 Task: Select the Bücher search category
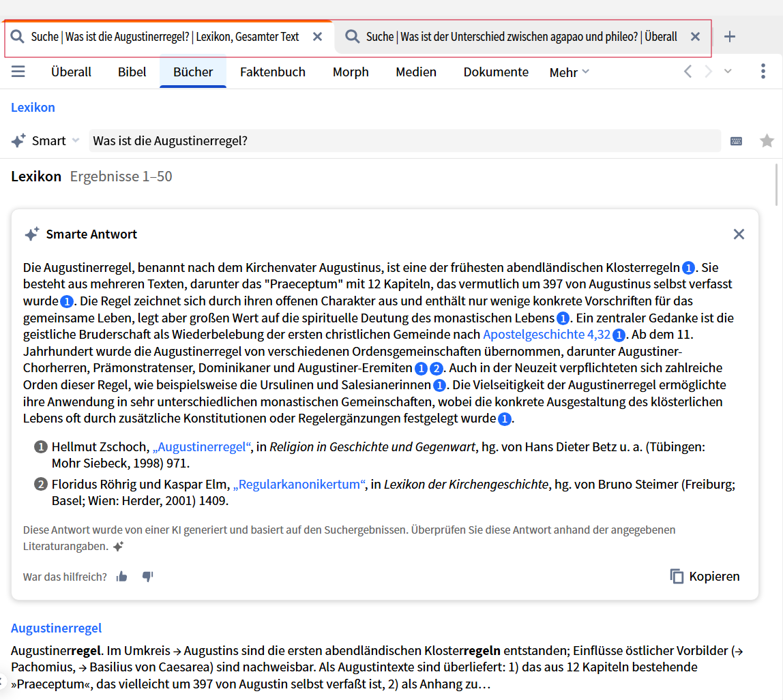coord(193,72)
